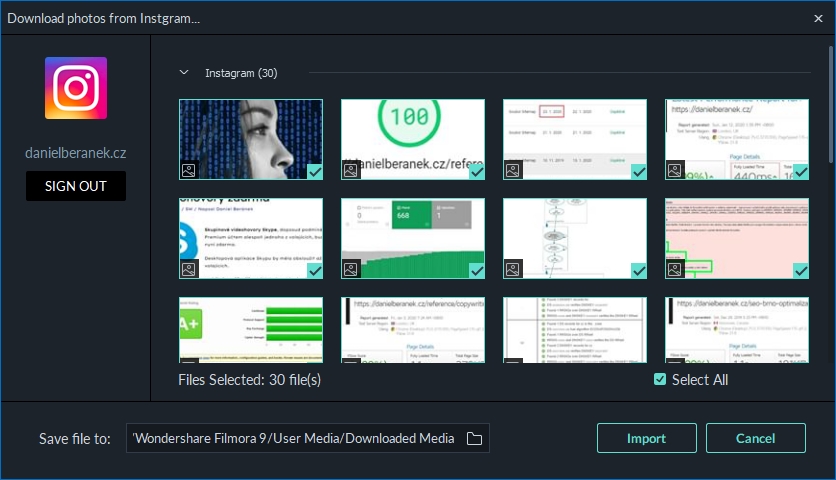Click the dialog title Download photos text
The width and height of the screenshot is (836, 480).
[103, 19]
